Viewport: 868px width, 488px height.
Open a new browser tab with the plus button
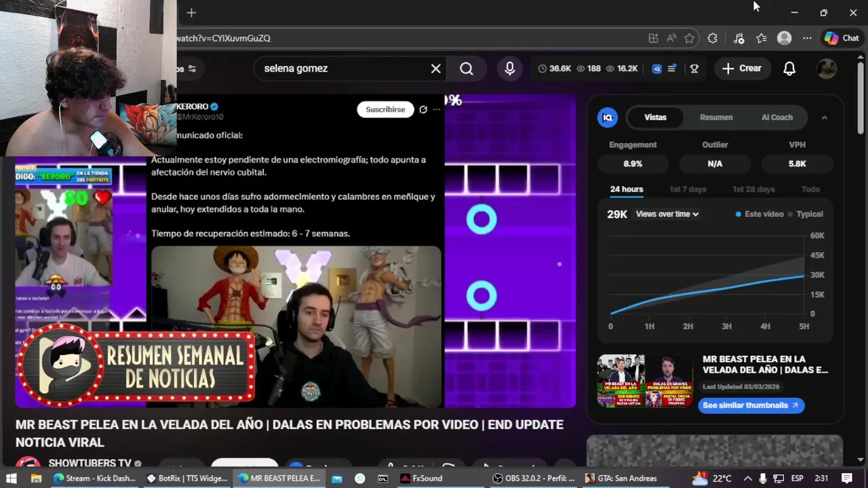[191, 12]
